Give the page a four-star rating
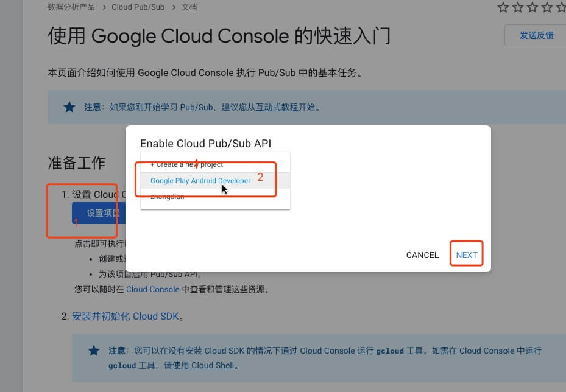This screenshot has width=566, height=392. 547,7
